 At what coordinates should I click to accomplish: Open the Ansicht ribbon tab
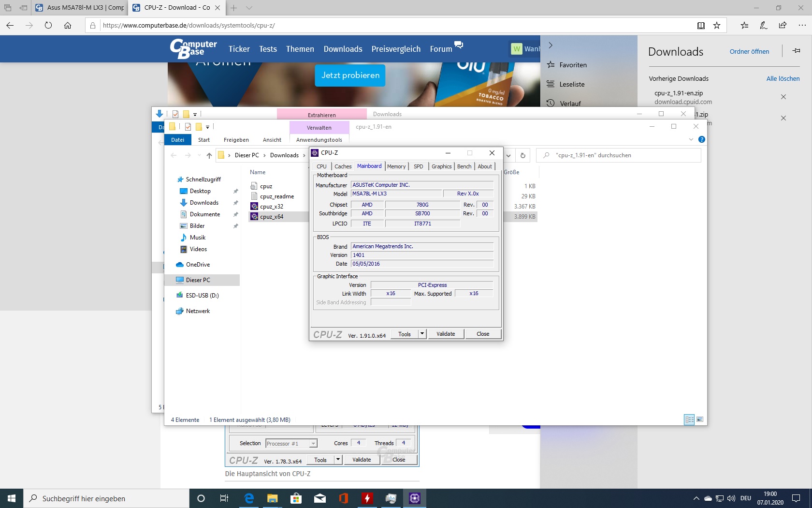tap(272, 140)
